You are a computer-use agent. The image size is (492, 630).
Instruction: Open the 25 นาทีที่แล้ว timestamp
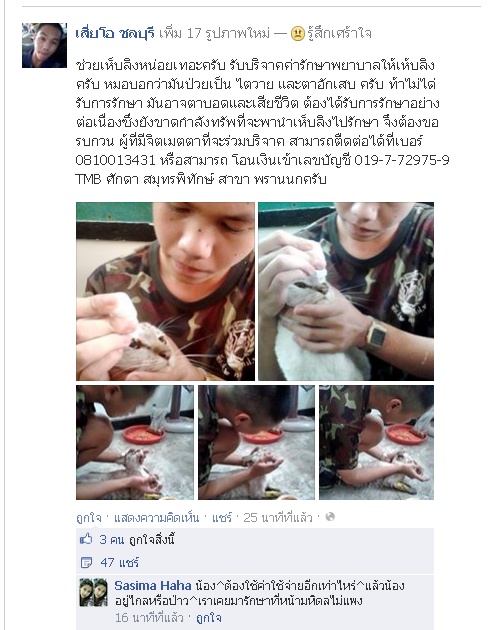click(278, 518)
